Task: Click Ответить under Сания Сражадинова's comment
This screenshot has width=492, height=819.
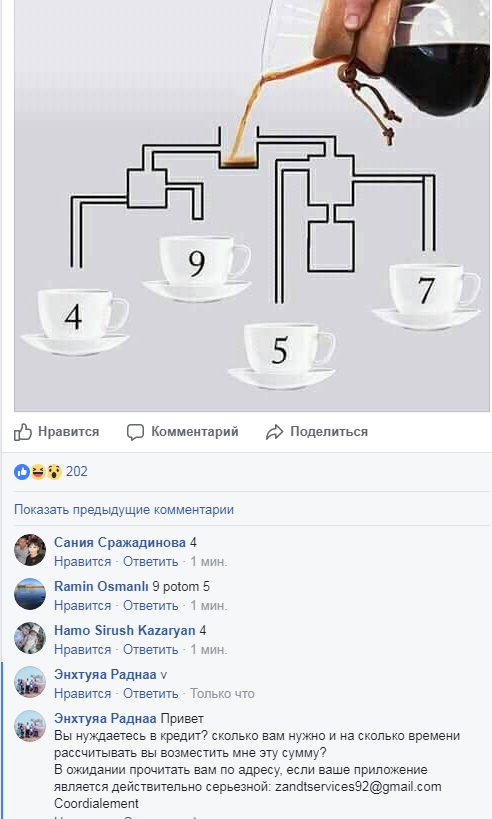Action: click(x=150, y=562)
